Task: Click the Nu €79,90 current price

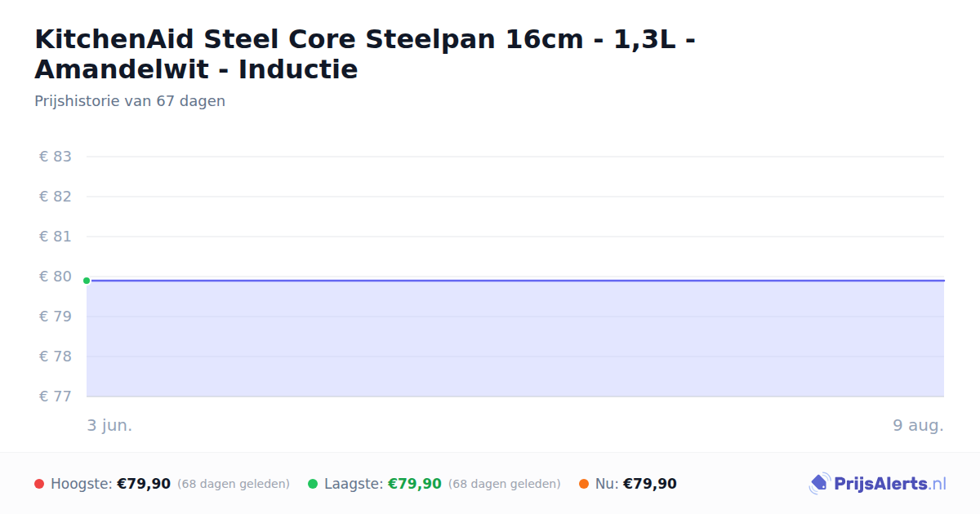Action: point(650,484)
